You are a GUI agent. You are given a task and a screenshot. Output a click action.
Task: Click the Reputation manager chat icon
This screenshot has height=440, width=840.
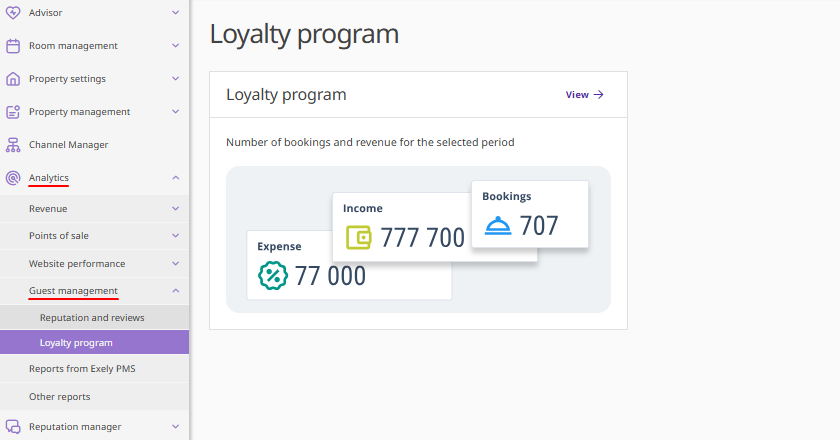click(x=13, y=426)
